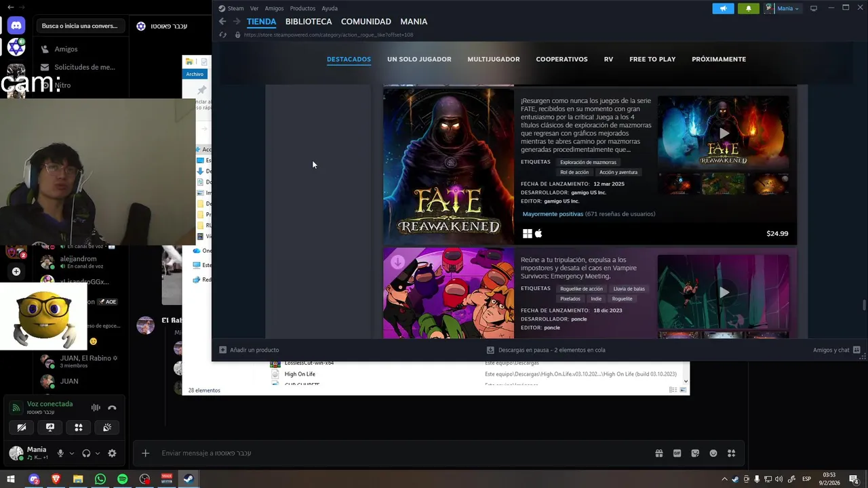Add a Discord server plus icon
Screen dimensions: 868x488
click(16, 272)
